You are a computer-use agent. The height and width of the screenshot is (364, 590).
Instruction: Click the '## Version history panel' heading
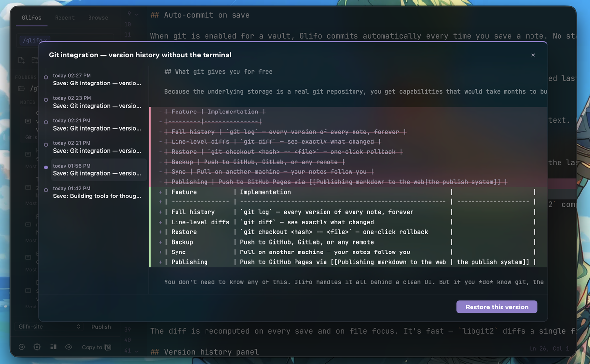click(x=205, y=352)
